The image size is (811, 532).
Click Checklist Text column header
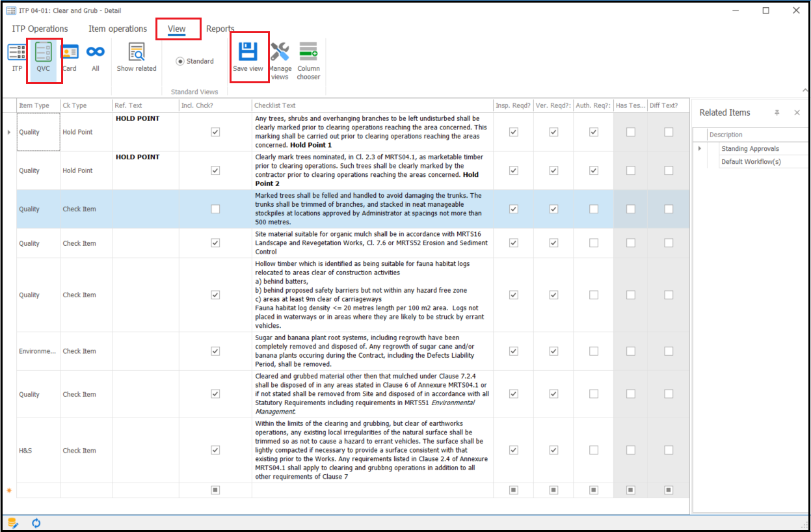click(x=373, y=105)
